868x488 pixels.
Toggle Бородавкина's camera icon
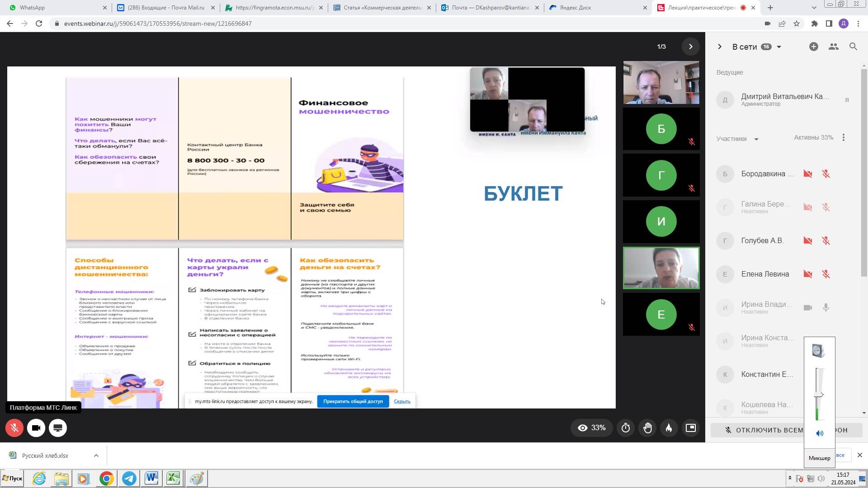[x=808, y=174]
